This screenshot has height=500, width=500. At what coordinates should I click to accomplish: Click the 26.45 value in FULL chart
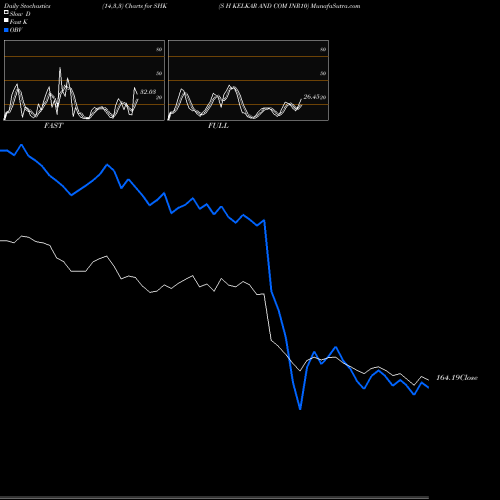(x=312, y=97)
